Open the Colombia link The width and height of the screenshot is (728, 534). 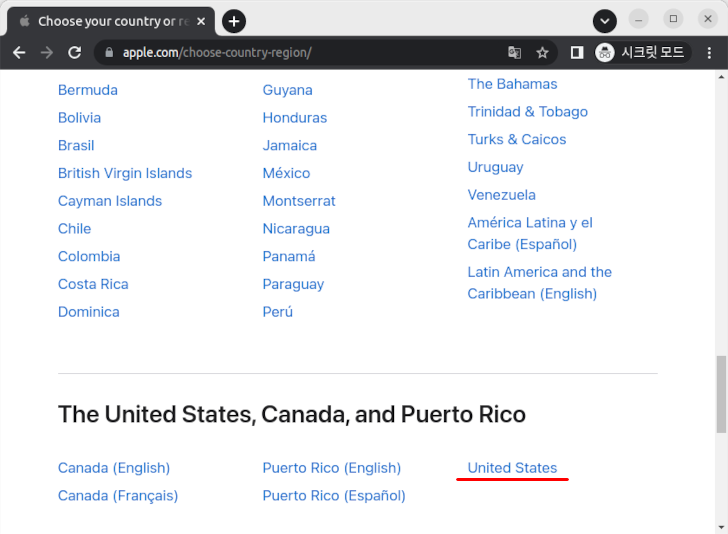(x=89, y=256)
